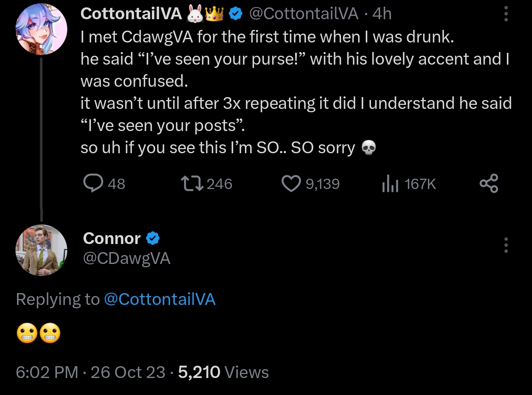Image resolution: width=532 pixels, height=395 pixels.
Task: Click the @CDawgVA handle under Connor
Action: (126, 258)
